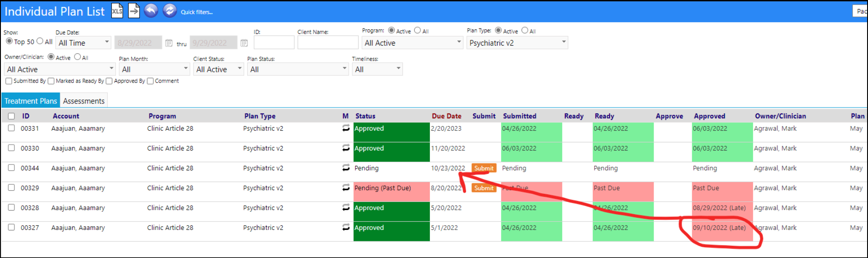Open the Plan Type Psychiatric v2 dropdown
The width and height of the screenshot is (868, 258).
pyautogui.click(x=517, y=42)
